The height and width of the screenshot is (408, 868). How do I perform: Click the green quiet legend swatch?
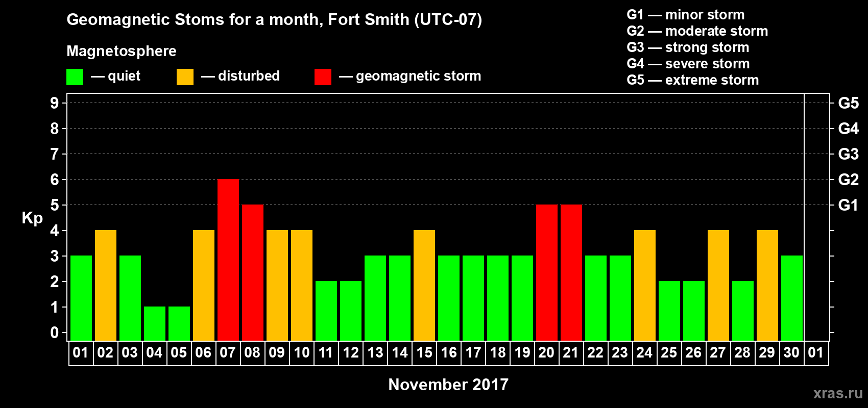pyautogui.click(x=75, y=77)
